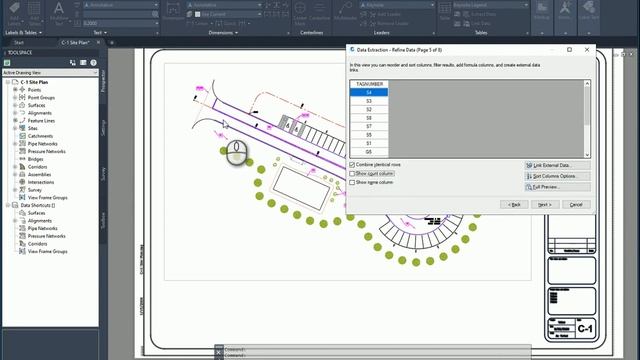Enable Show count column checkbox
The width and height of the screenshot is (640, 360).
pyautogui.click(x=352, y=174)
